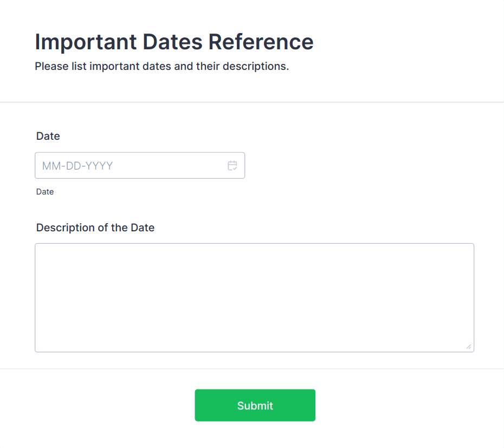Click the MM-DD-YYYY date input field
Image resolution: width=504 pixels, height=448 pixels.
(130, 166)
